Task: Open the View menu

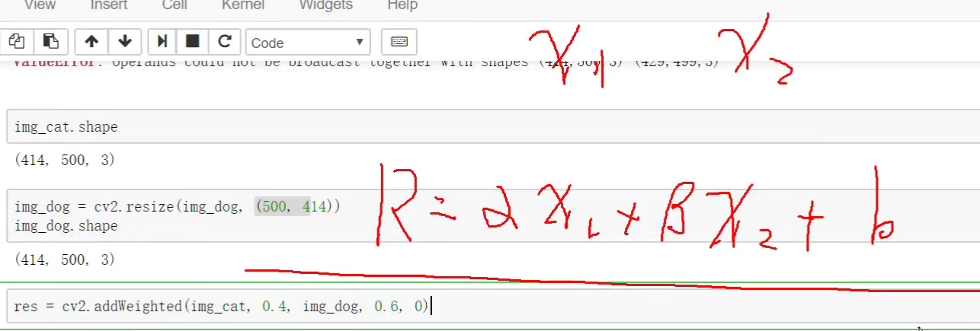Action: pyautogui.click(x=40, y=5)
